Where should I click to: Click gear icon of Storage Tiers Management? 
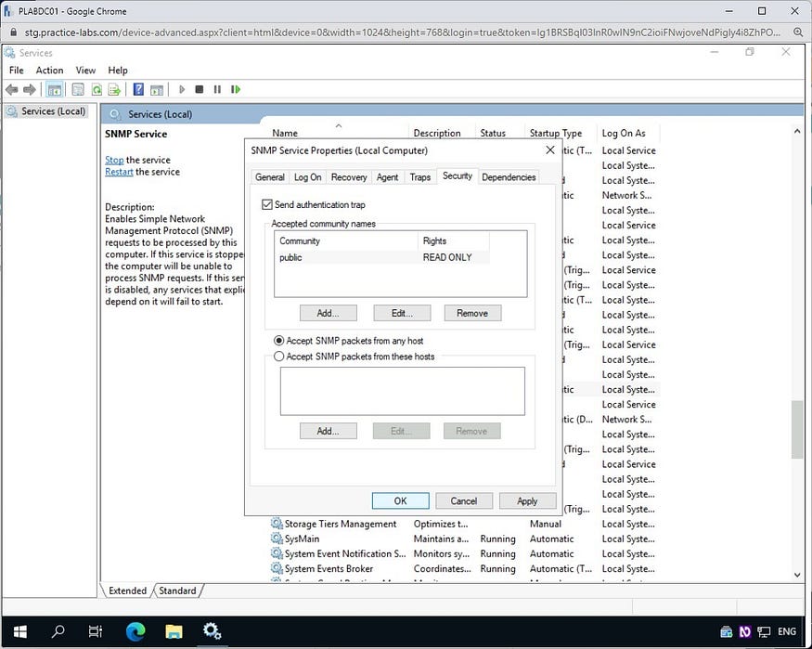[277, 524]
